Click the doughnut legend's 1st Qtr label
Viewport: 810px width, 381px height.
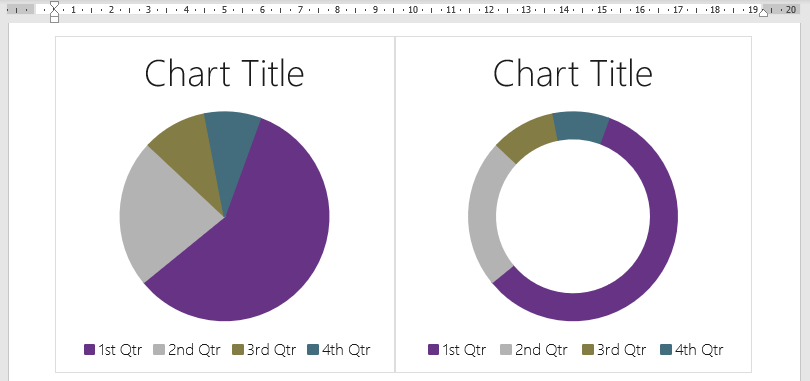464,350
